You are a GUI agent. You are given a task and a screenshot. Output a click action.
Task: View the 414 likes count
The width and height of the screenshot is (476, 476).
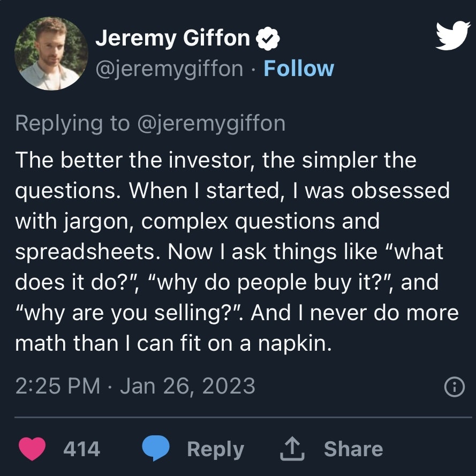coord(82,449)
